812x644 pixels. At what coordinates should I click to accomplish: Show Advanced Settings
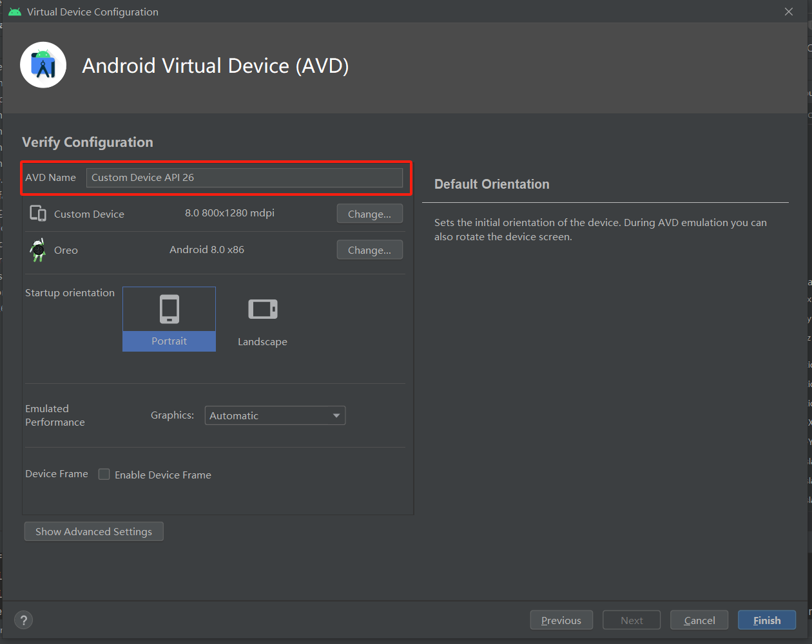94,531
